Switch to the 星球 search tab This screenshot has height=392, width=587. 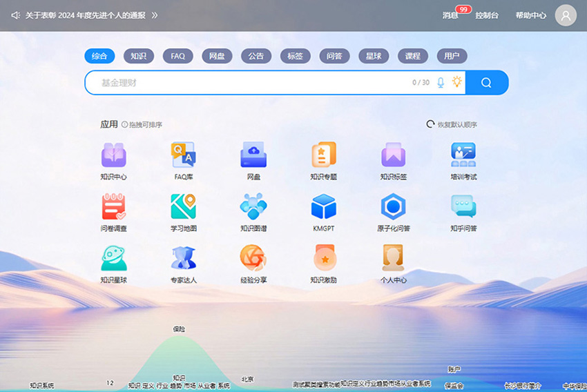[374, 56]
